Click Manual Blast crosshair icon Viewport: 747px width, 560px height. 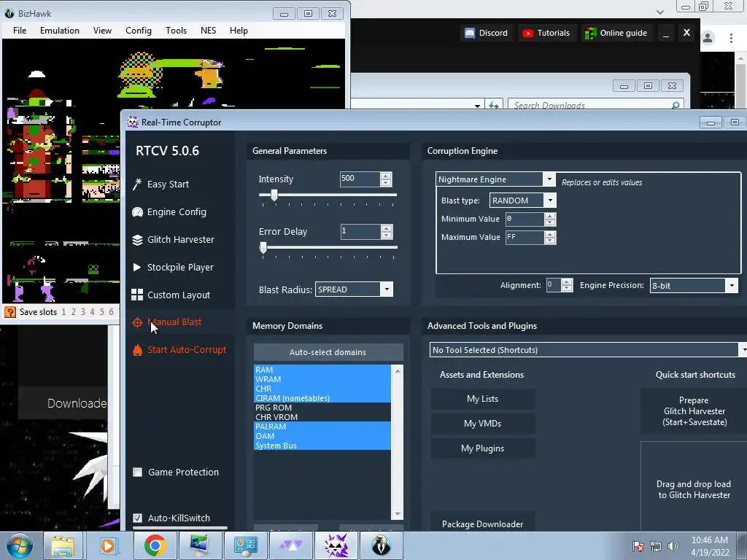point(137,322)
